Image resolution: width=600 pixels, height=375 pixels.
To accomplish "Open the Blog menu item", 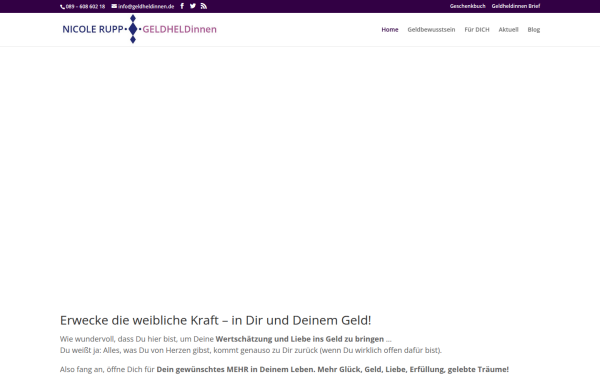I will 534,29.
